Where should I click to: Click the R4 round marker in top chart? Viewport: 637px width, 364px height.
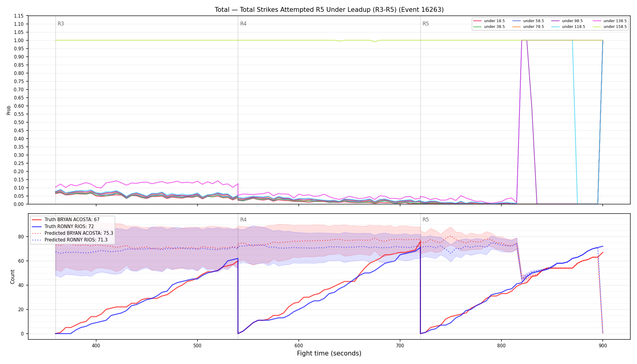243,24
